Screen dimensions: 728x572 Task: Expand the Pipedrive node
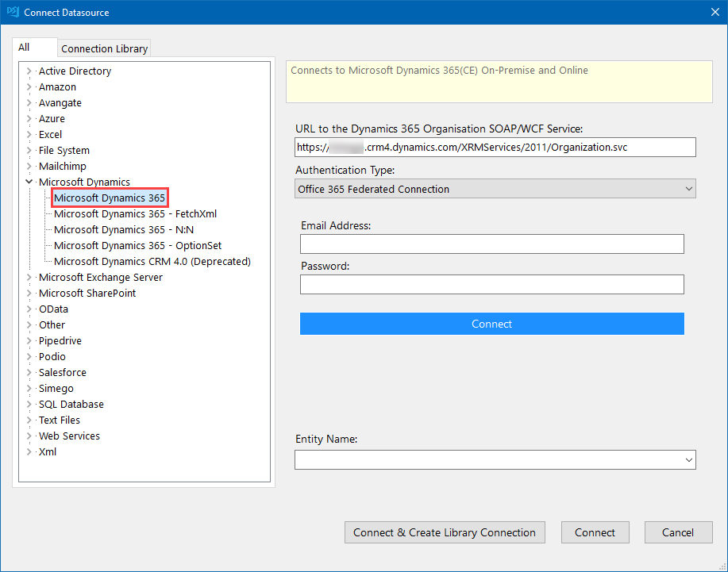tap(29, 340)
